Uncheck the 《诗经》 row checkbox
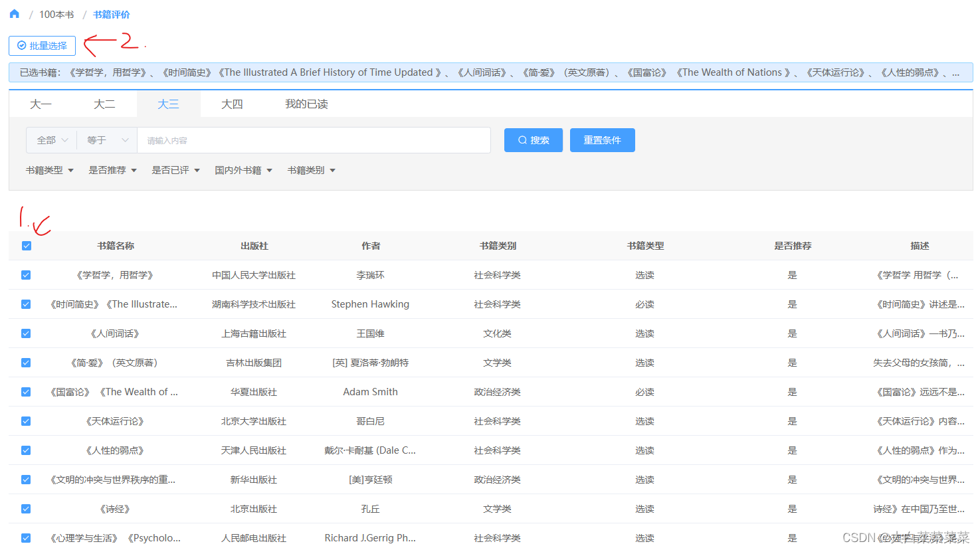The height and width of the screenshot is (550, 980). tap(26, 509)
